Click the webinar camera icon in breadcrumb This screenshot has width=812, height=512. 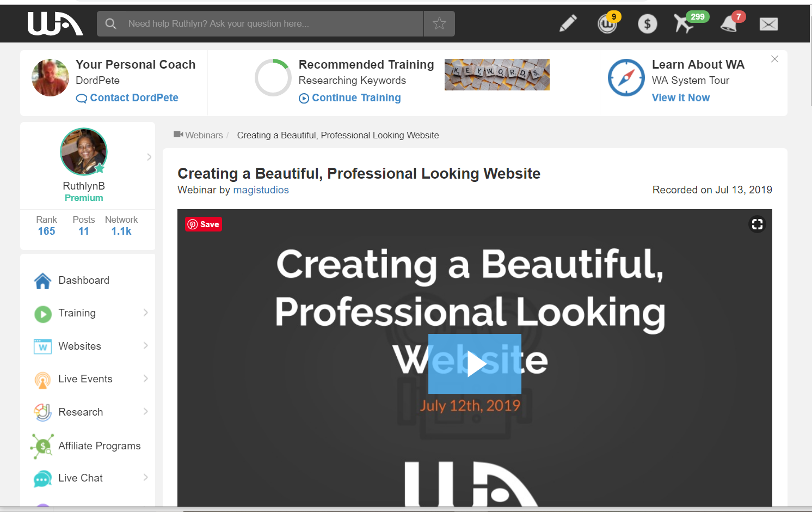(x=178, y=135)
